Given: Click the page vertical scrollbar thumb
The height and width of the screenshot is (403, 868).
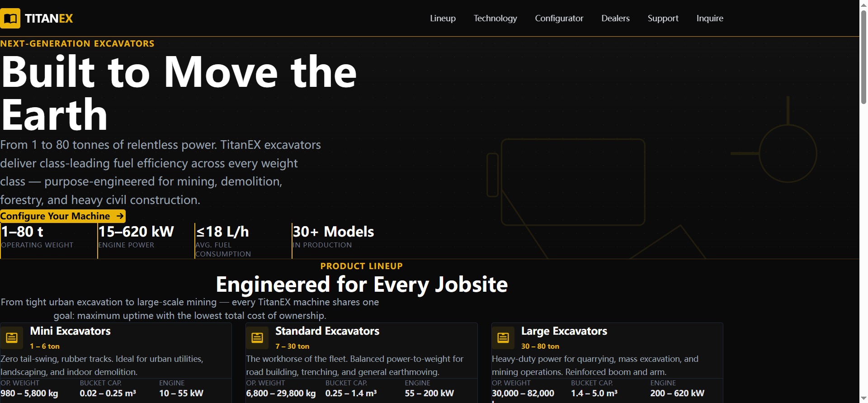Looking at the screenshot, I should [x=863, y=57].
